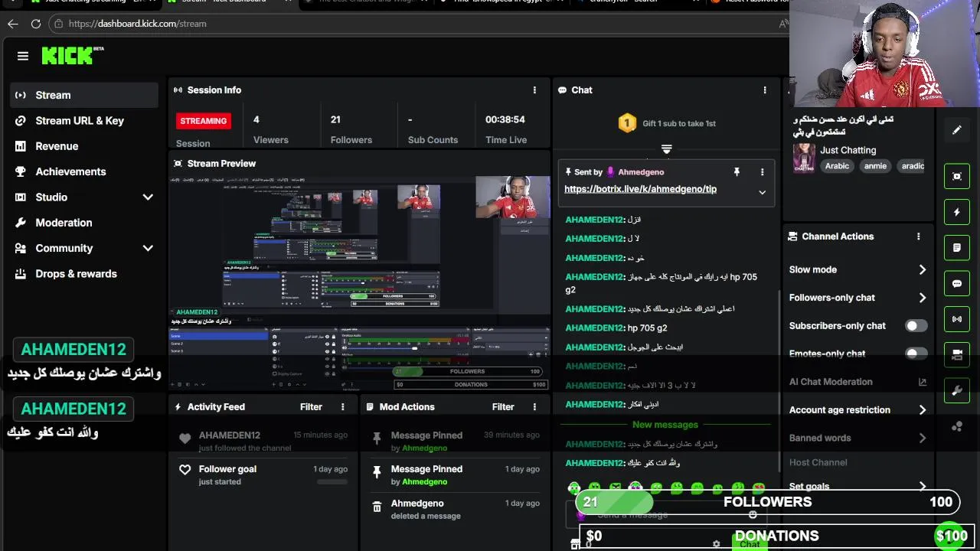Open Followers-only chat settings arrow

point(922,298)
